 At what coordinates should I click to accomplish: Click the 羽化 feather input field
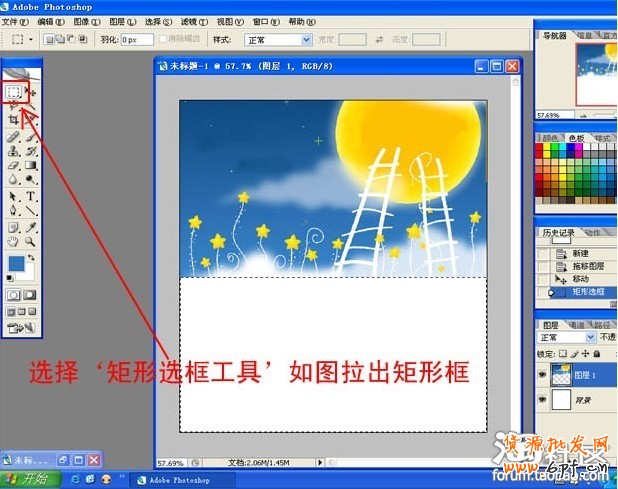pos(137,39)
